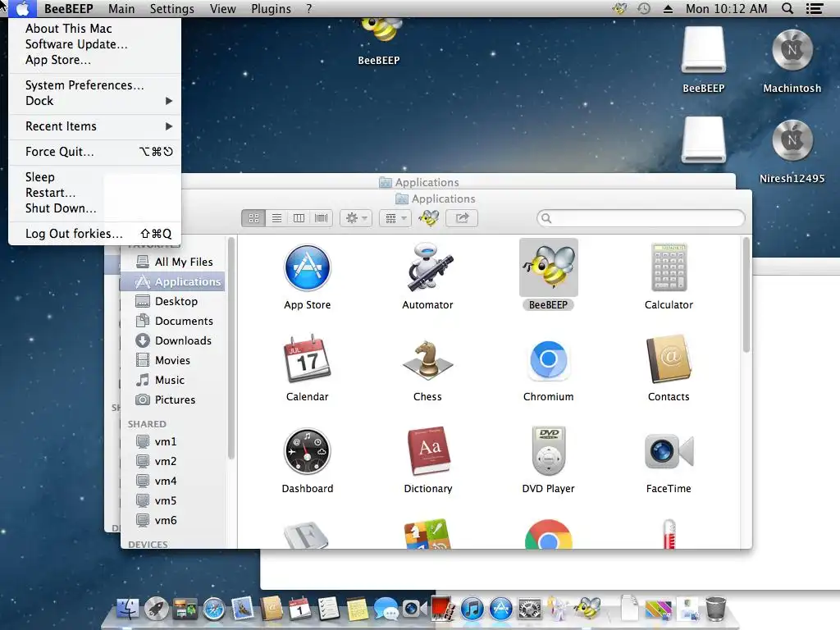840x630 pixels.
Task: Select Documents in Finder sidebar
Action: coord(172,321)
